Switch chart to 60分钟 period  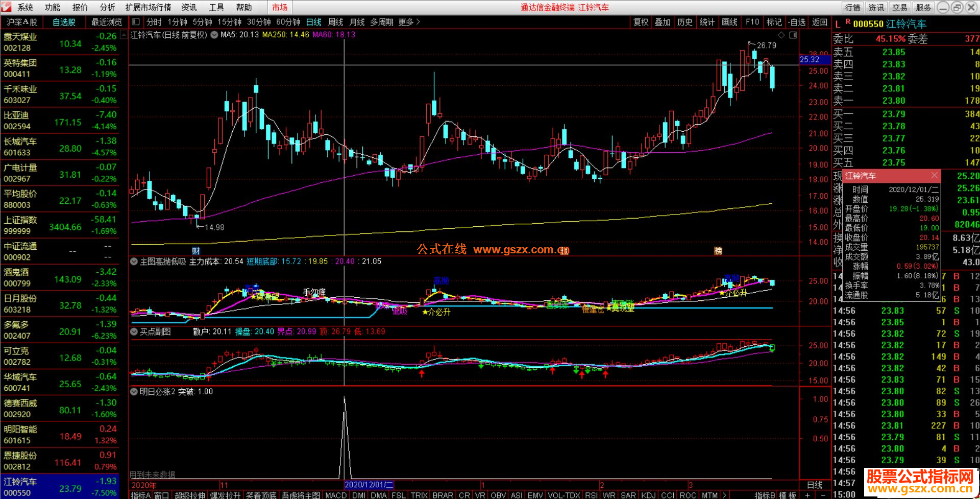coord(288,22)
